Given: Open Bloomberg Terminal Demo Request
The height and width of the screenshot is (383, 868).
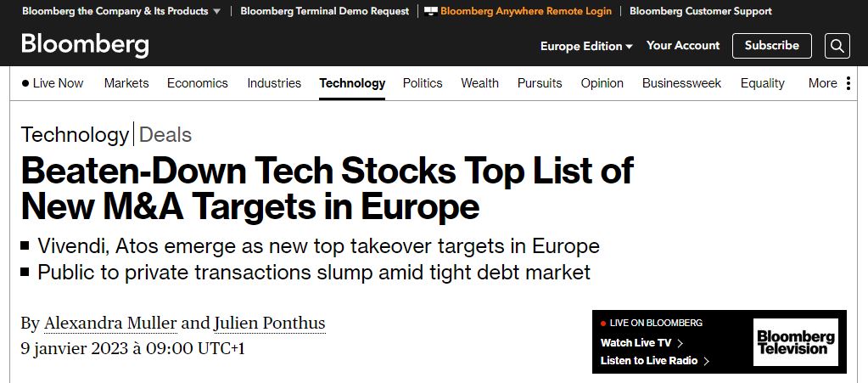Looking at the screenshot, I should click(x=325, y=11).
